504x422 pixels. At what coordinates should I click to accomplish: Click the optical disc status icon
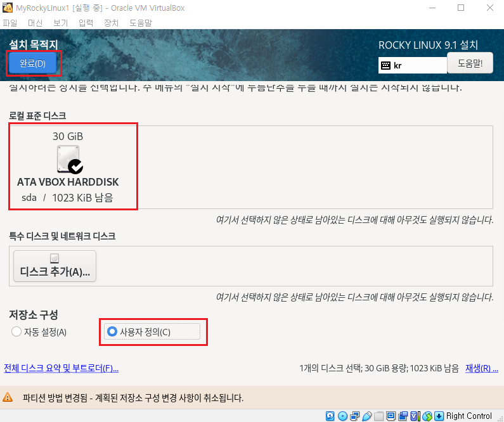342,416
